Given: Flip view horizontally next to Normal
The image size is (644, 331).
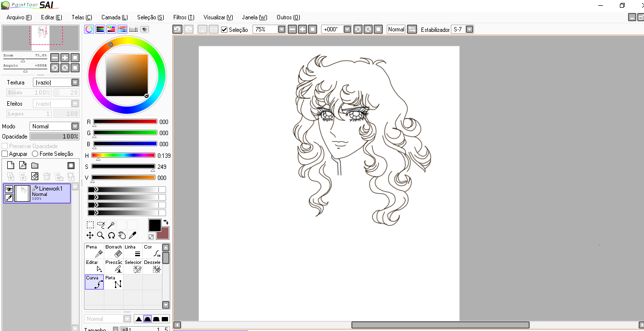Looking at the screenshot, I should 412,29.
